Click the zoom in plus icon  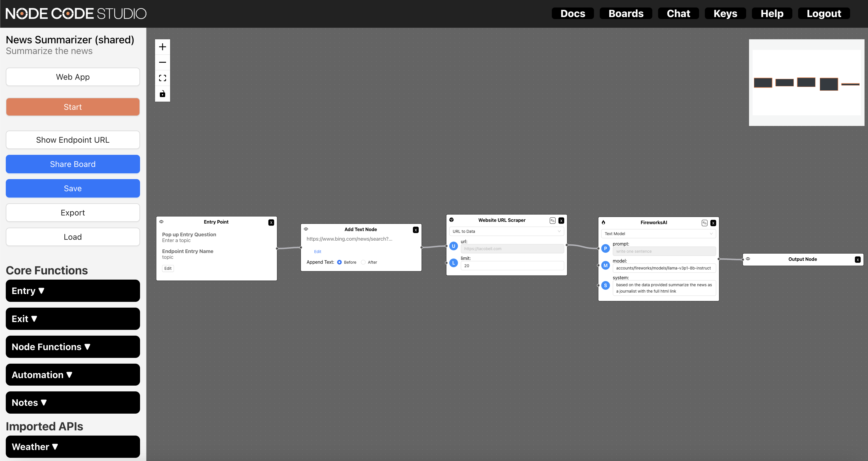(x=162, y=47)
